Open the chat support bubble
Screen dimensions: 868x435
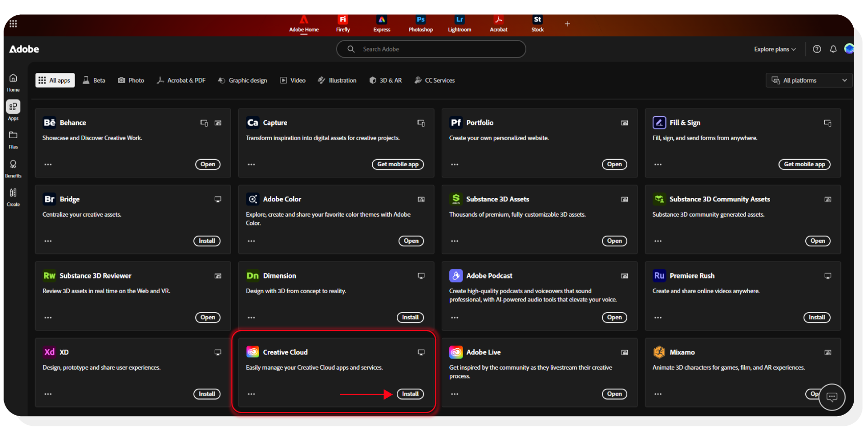[832, 397]
